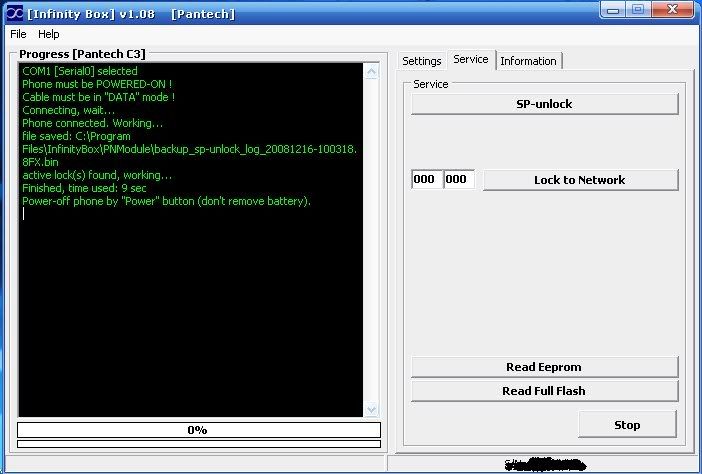Click the 'Progress [Pantech C3]' group label

(82, 54)
